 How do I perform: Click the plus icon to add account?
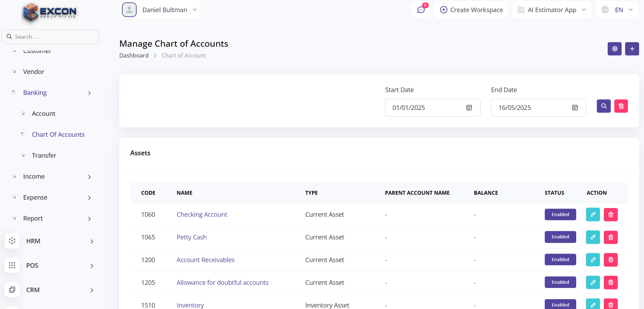632,49
